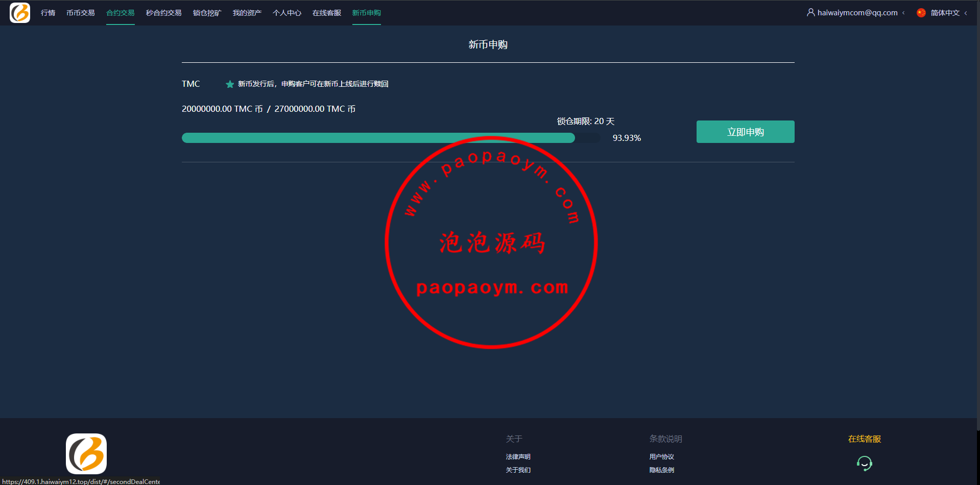Click the China flag language icon

(921, 13)
